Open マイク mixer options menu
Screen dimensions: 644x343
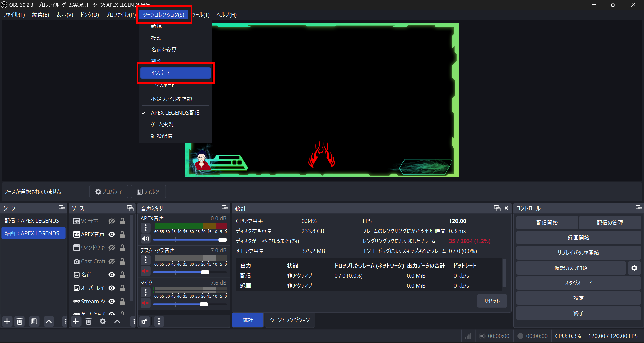click(x=146, y=292)
